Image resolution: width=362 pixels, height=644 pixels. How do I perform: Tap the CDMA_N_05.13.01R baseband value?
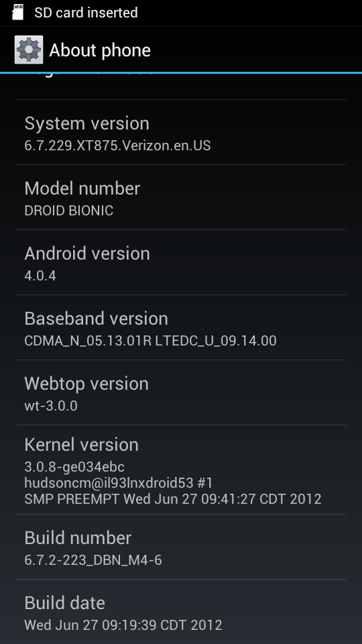tap(88, 341)
